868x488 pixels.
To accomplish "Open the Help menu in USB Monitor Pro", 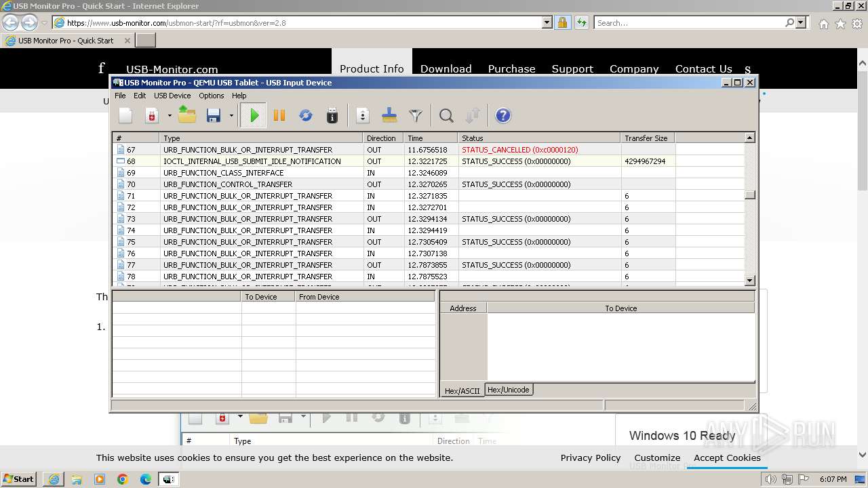I will click(239, 96).
